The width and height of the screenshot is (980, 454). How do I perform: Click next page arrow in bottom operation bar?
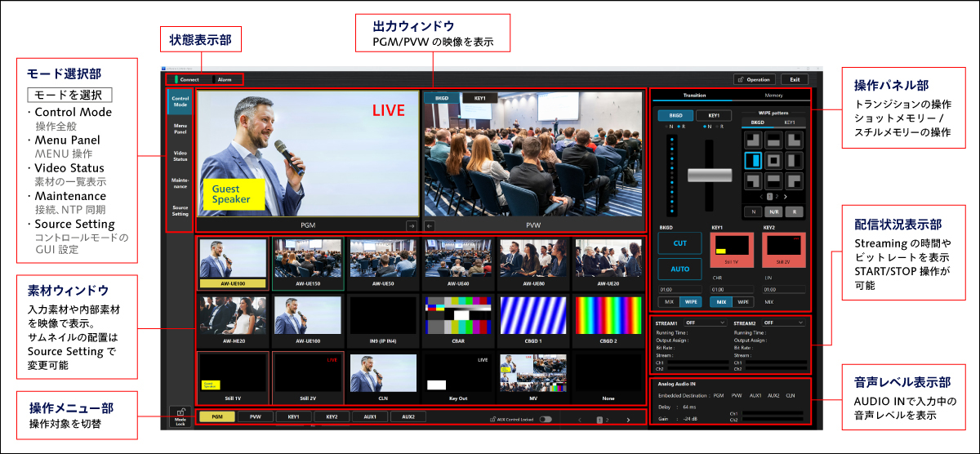pos(628,420)
